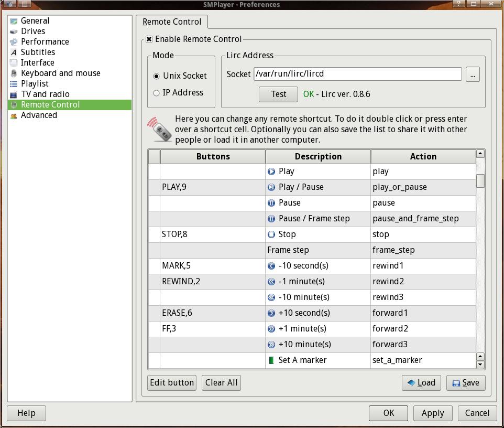504x428 pixels.
Task: Click the OK button
Action: (x=388, y=413)
